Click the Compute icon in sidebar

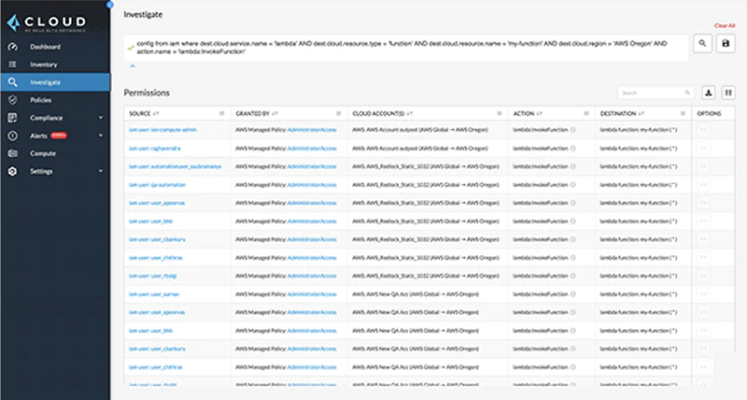[12, 153]
